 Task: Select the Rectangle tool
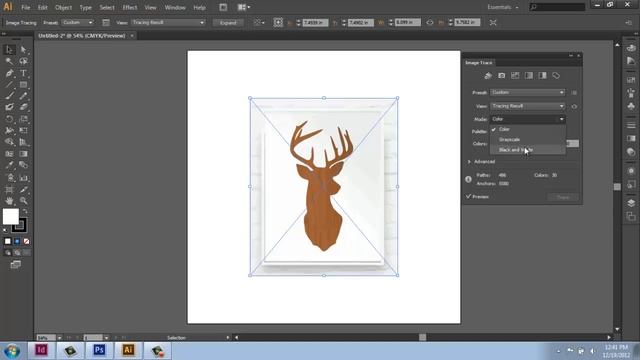(23, 84)
